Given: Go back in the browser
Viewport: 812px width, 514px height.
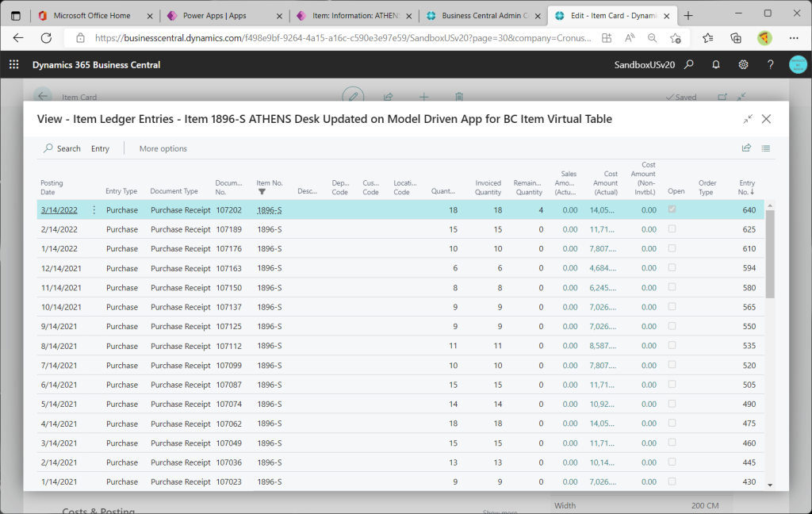Looking at the screenshot, I should click(x=18, y=38).
